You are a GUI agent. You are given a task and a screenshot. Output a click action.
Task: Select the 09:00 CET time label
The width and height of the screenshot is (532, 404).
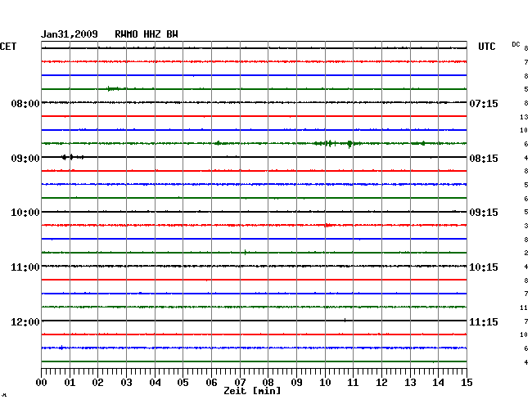click(x=25, y=159)
